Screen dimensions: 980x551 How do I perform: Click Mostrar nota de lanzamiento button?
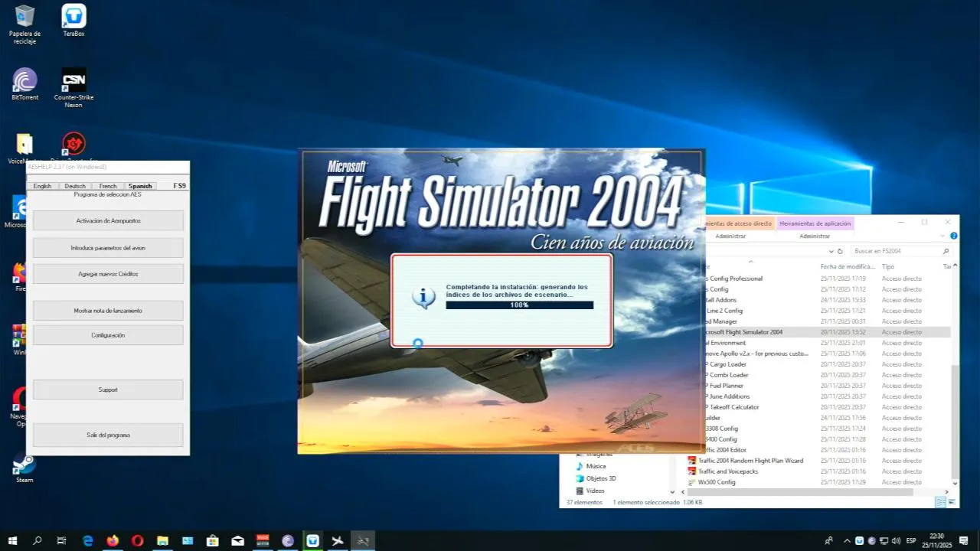point(108,311)
